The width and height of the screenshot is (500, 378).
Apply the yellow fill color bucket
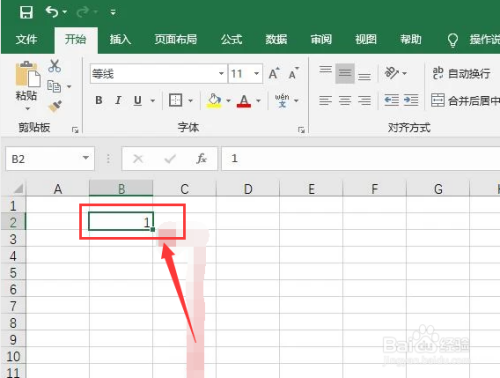pos(214,100)
